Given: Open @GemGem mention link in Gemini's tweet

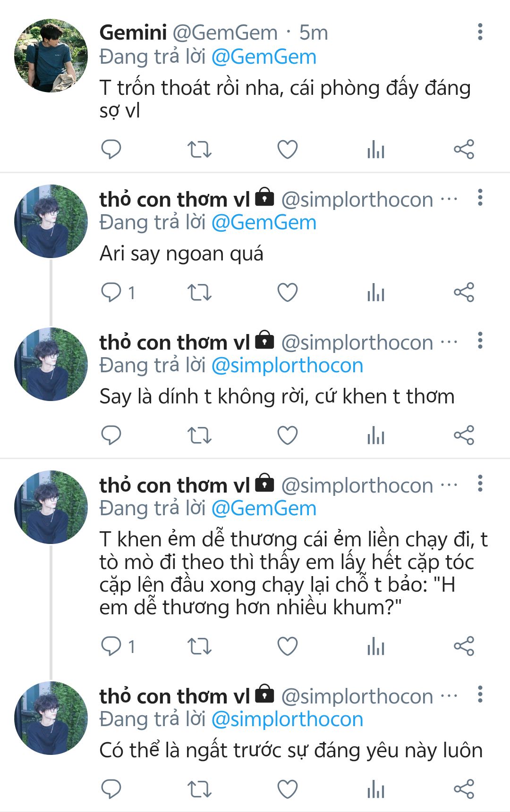Looking at the screenshot, I should (x=263, y=57).
